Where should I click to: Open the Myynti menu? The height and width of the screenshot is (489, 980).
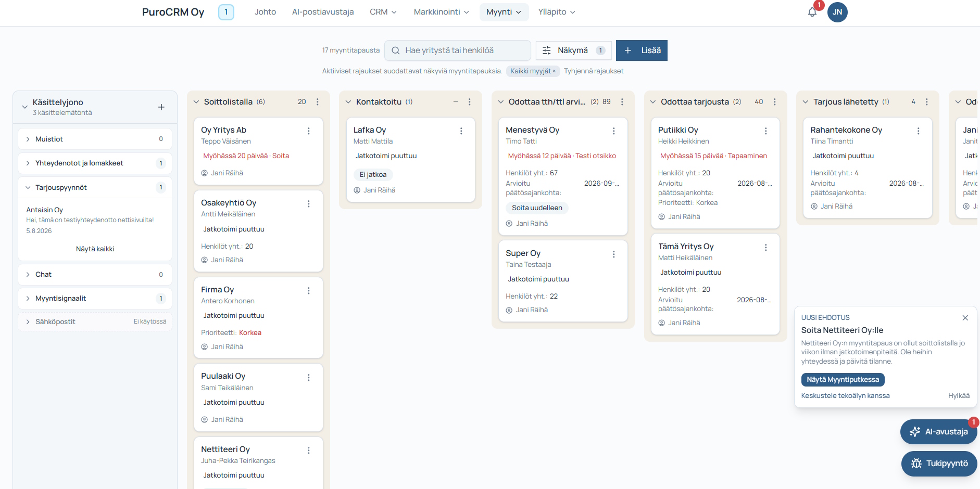[504, 12]
